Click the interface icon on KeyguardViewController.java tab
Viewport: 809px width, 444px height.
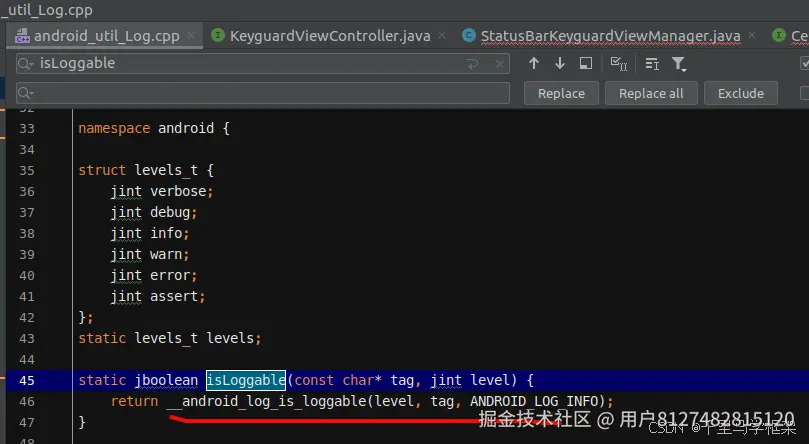(218, 35)
